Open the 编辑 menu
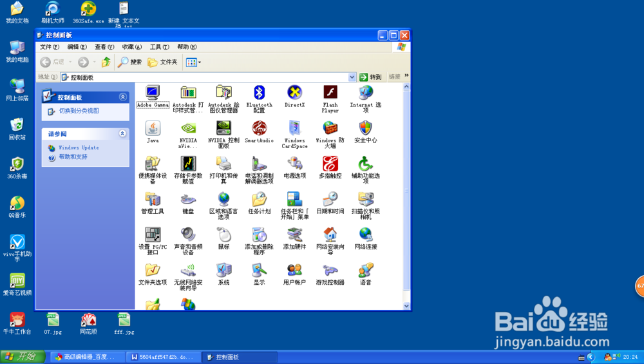644x364 pixels. (77, 47)
